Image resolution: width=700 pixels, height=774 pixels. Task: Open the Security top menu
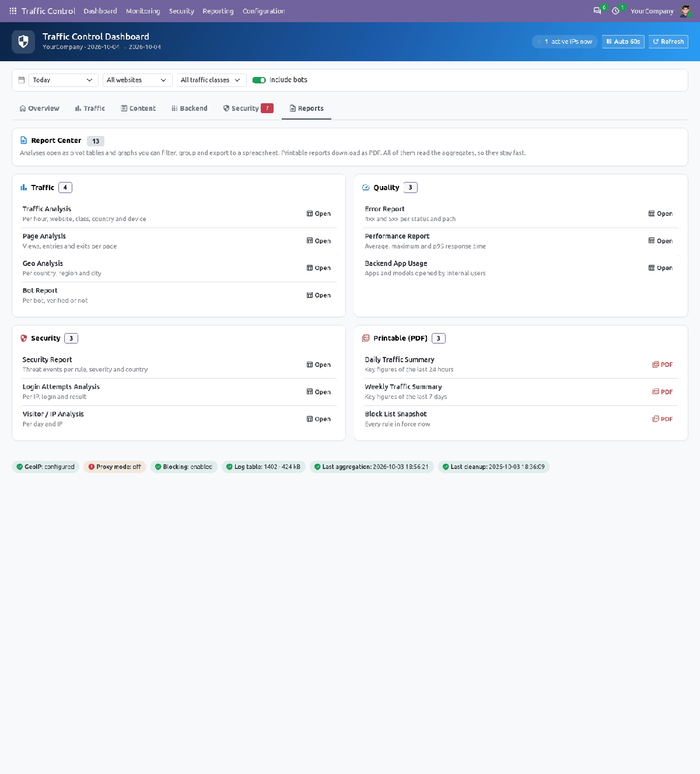(x=181, y=11)
